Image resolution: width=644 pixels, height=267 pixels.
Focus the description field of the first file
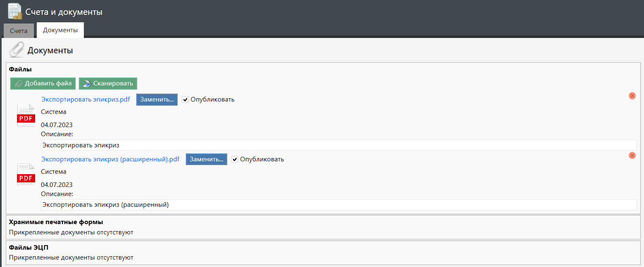(338, 145)
